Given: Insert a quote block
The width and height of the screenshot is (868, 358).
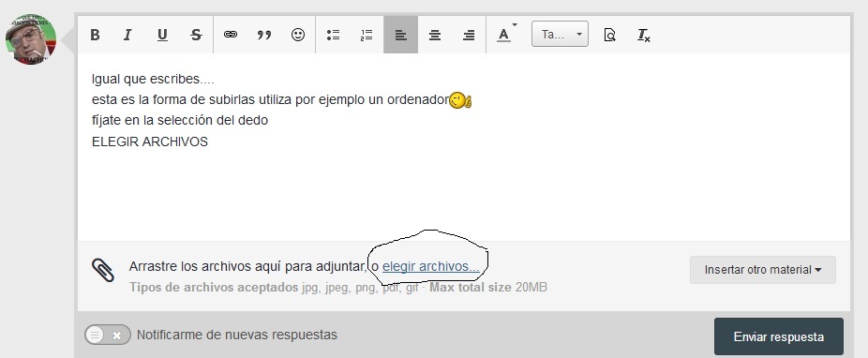Looking at the screenshot, I should point(264,35).
